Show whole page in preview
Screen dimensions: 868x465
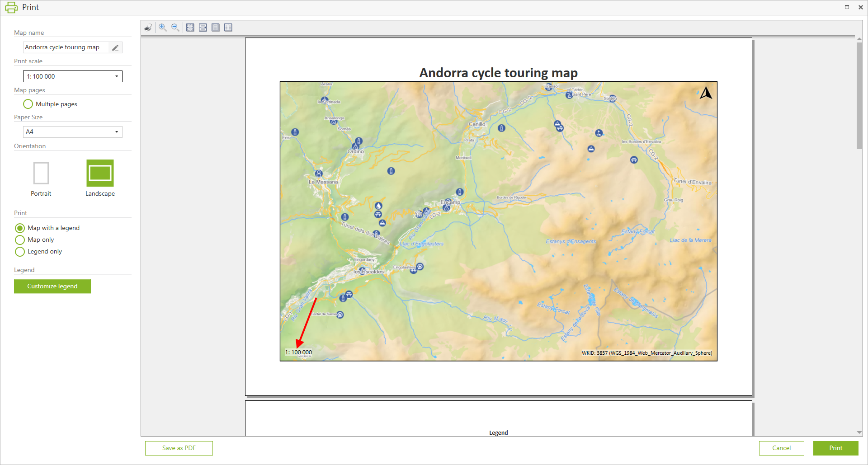pos(216,28)
